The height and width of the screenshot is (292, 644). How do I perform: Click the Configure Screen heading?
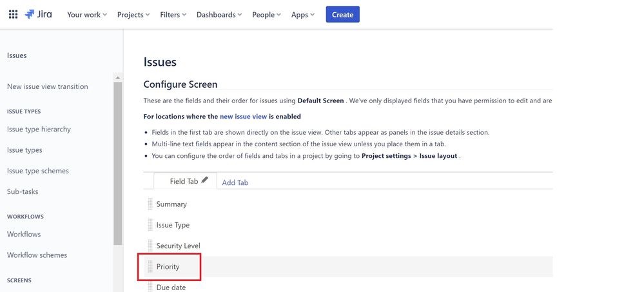point(181,84)
